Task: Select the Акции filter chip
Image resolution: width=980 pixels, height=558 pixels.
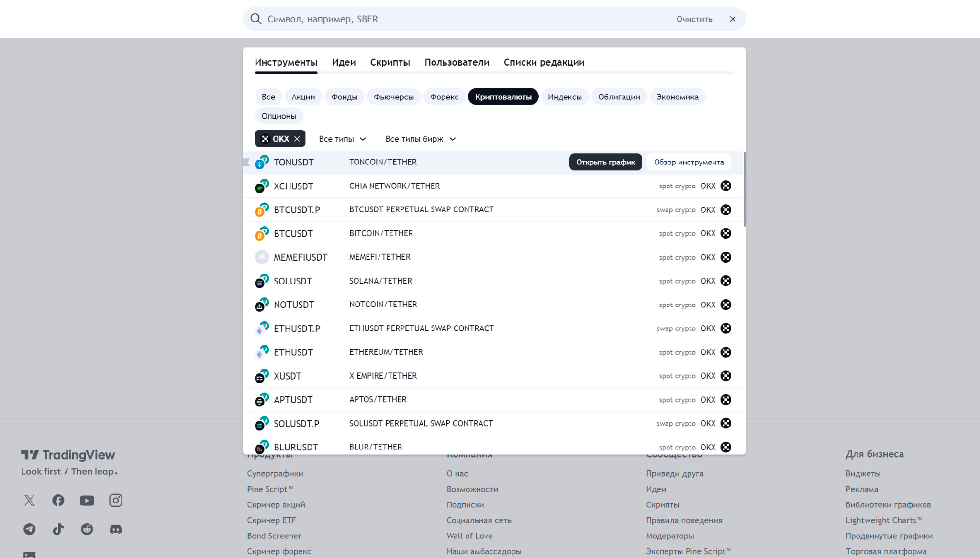Action: click(x=303, y=97)
